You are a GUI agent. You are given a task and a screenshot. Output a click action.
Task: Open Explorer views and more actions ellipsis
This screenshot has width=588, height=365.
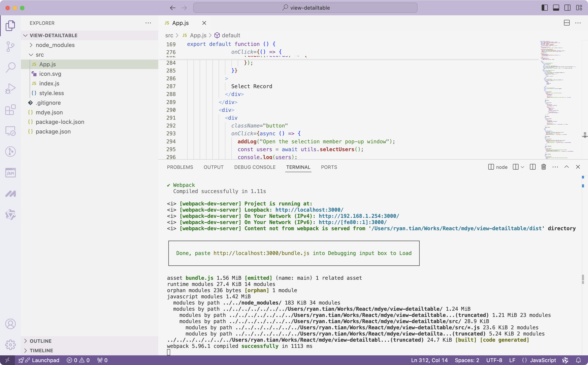tap(148, 23)
